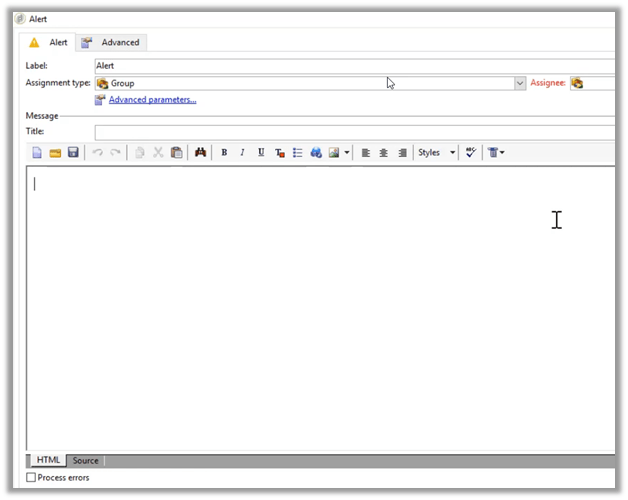
Task: Open the insert image dropdown arrow
Action: click(347, 153)
